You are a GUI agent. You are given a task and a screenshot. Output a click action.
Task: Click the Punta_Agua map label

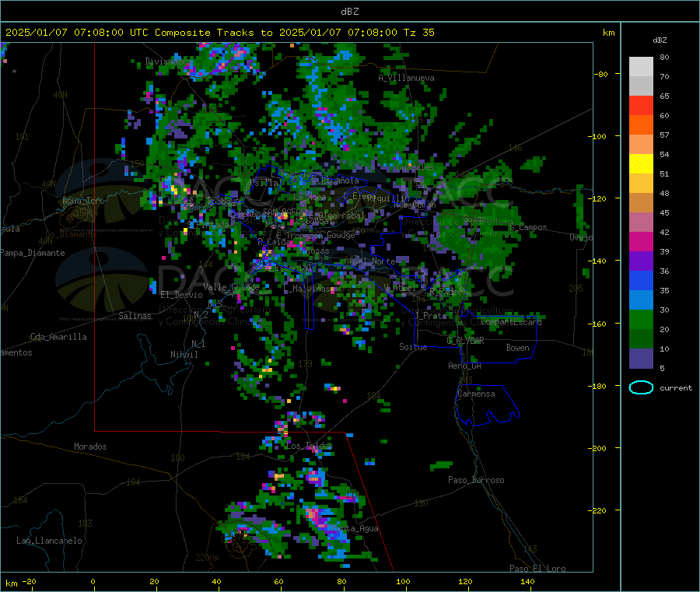tap(355, 528)
